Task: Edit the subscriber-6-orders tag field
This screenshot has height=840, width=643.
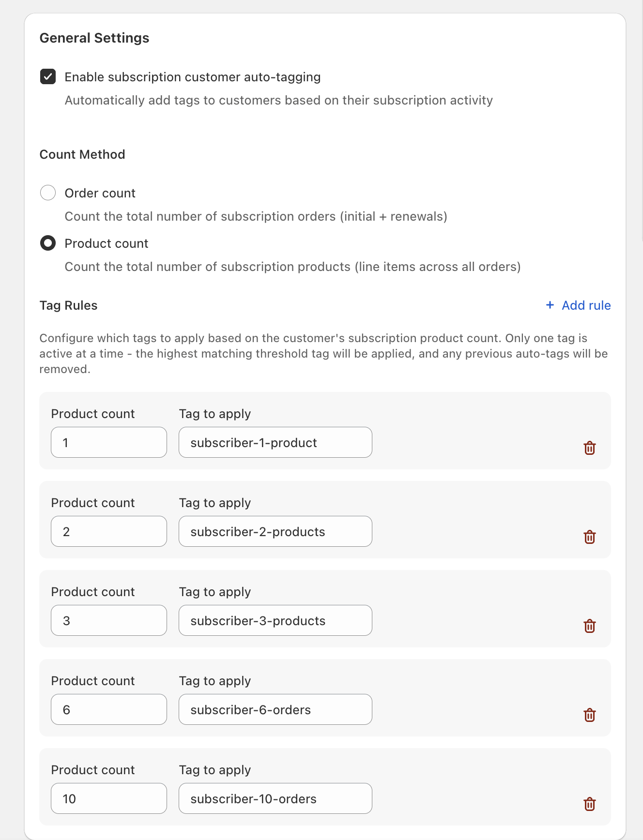Action: click(275, 709)
